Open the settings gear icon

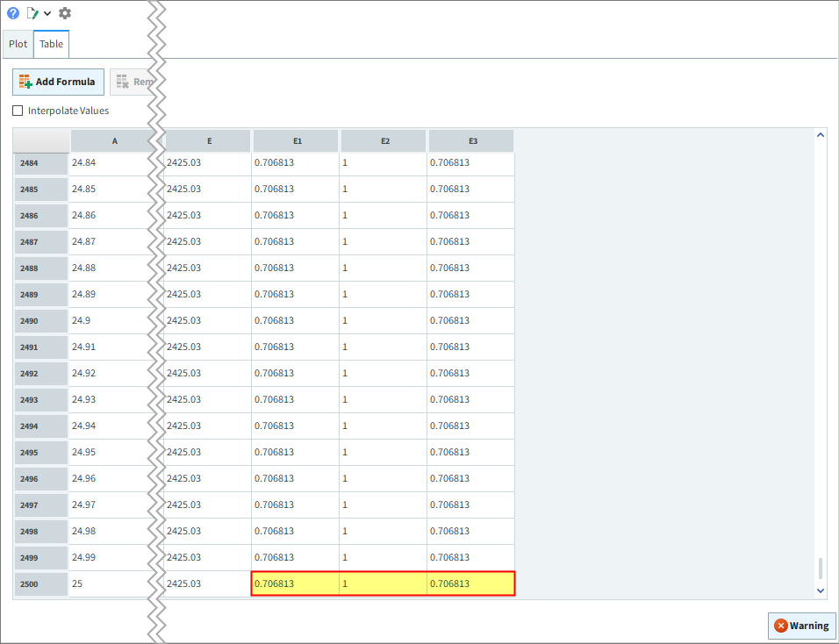[x=65, y=13]
